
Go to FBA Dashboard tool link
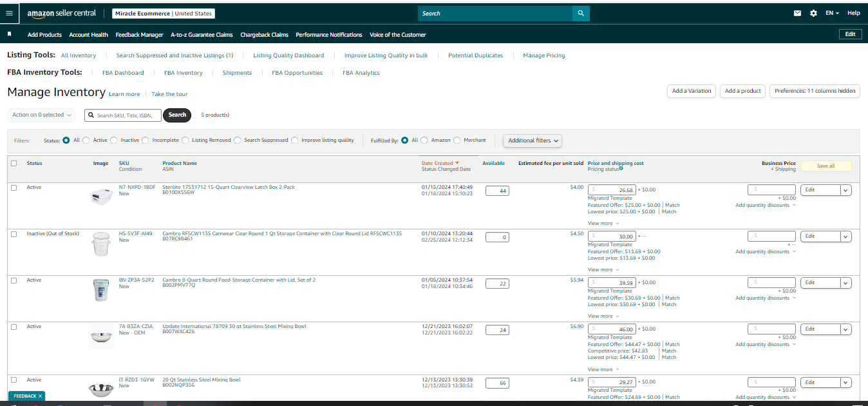tap(123, 73)
